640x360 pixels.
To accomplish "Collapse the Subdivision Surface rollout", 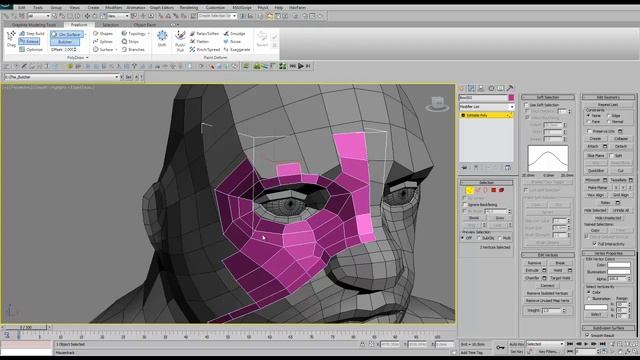I will [608, 328].
